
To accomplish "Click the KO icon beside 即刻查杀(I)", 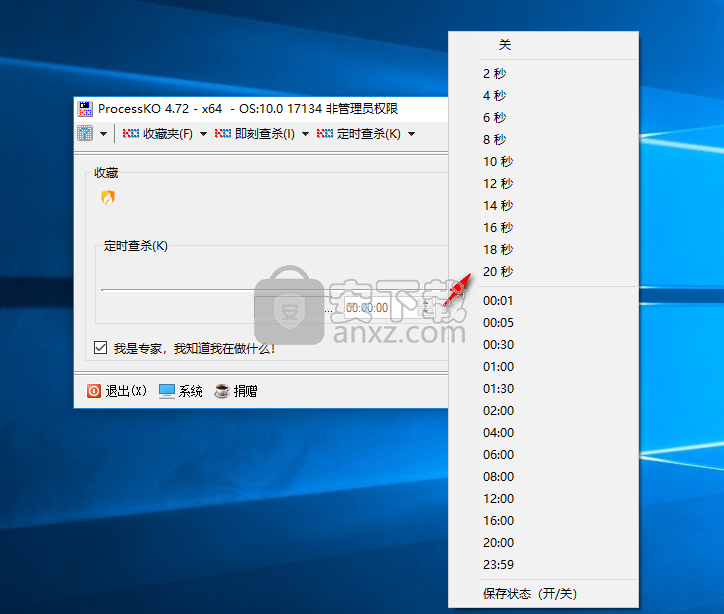I will tap(223, 134).
